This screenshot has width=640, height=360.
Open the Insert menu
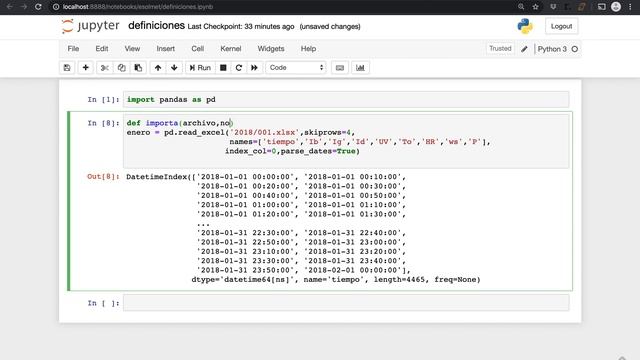tap(165, 49)
